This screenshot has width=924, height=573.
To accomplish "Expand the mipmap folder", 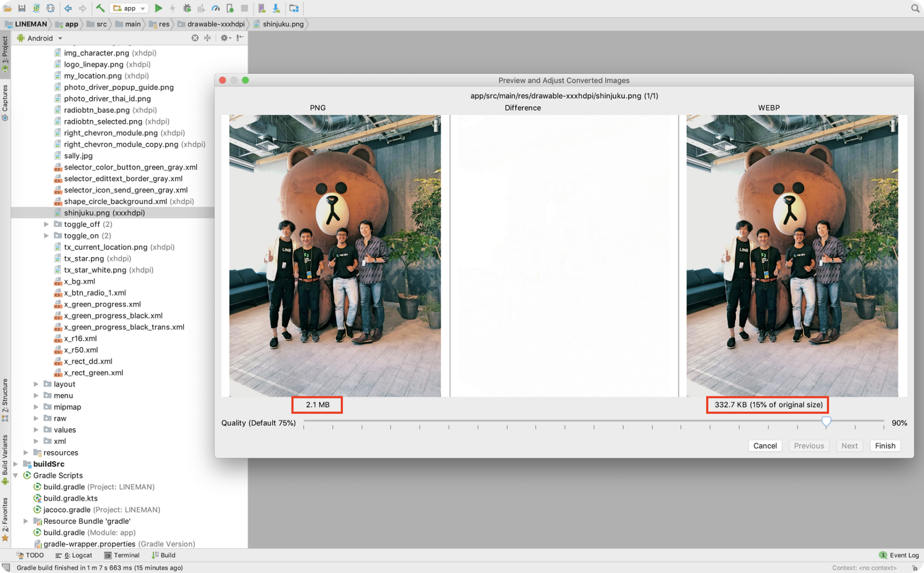I will [36, 407].
